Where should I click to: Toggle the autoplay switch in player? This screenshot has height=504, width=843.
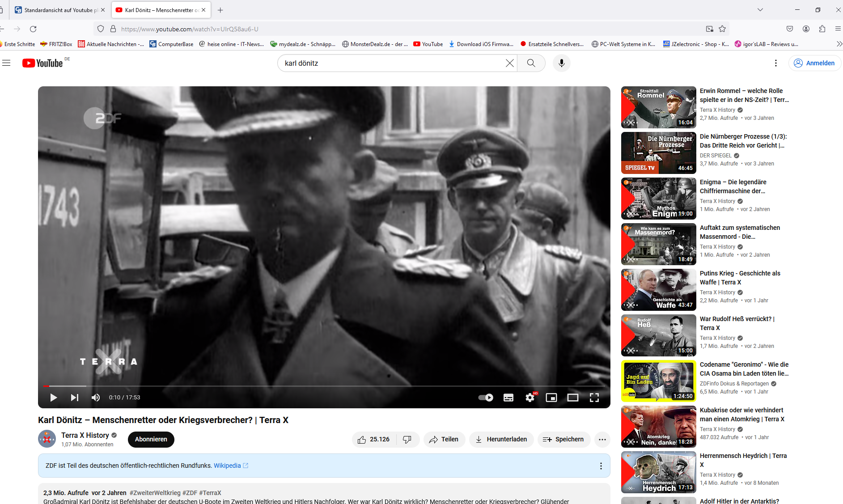486,398
